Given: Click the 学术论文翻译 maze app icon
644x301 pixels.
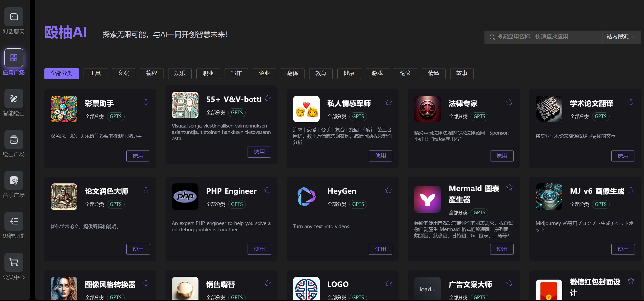Looking at the screenshot, I should point(549,109).
